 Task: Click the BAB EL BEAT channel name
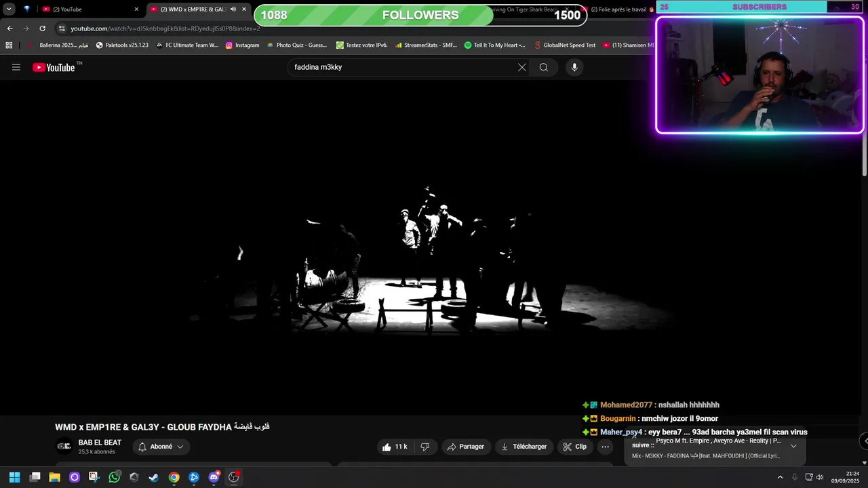coord(100,443)
